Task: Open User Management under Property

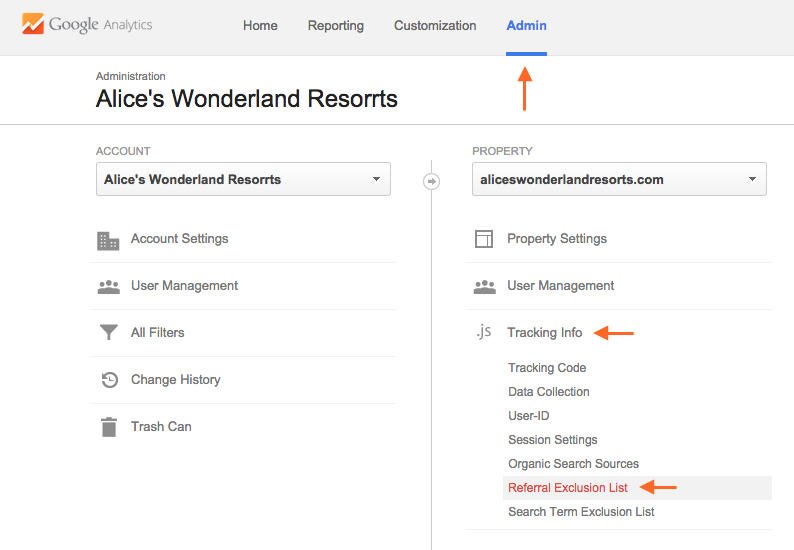Action: pos(561,286)
